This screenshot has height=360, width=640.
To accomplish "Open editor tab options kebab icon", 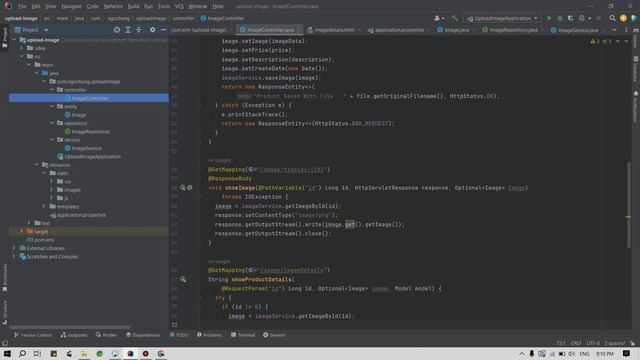I will click(626, 30).
